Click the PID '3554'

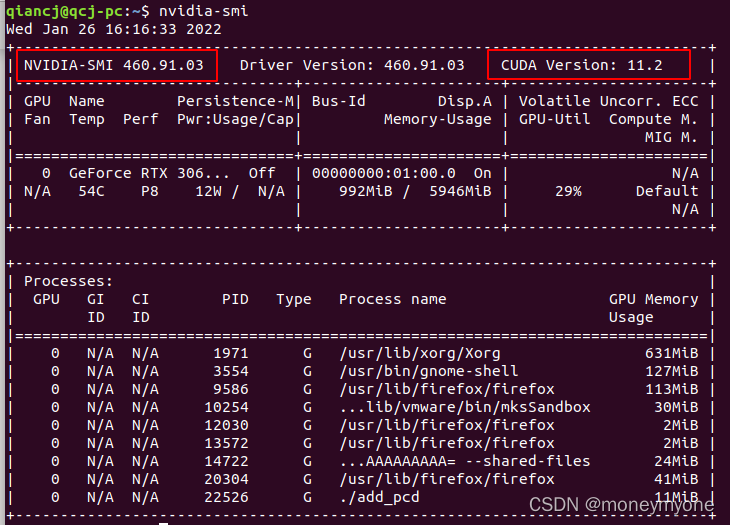click(x=231, y=371)
